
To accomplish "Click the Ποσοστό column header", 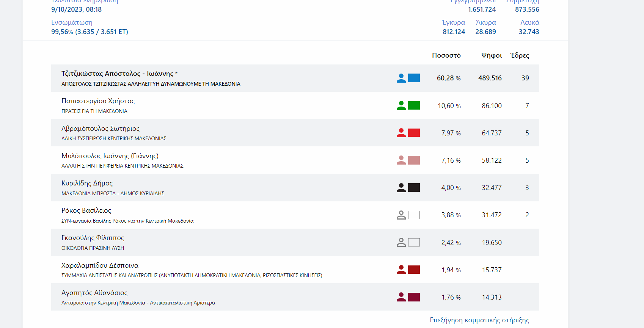I will point(446,55).
